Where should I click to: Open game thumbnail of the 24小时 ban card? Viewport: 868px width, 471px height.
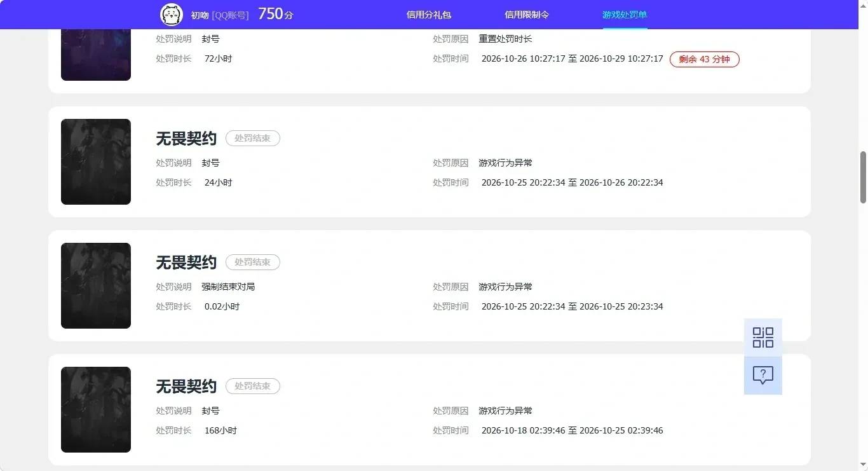pyautogui.click(x=96, y=161)
